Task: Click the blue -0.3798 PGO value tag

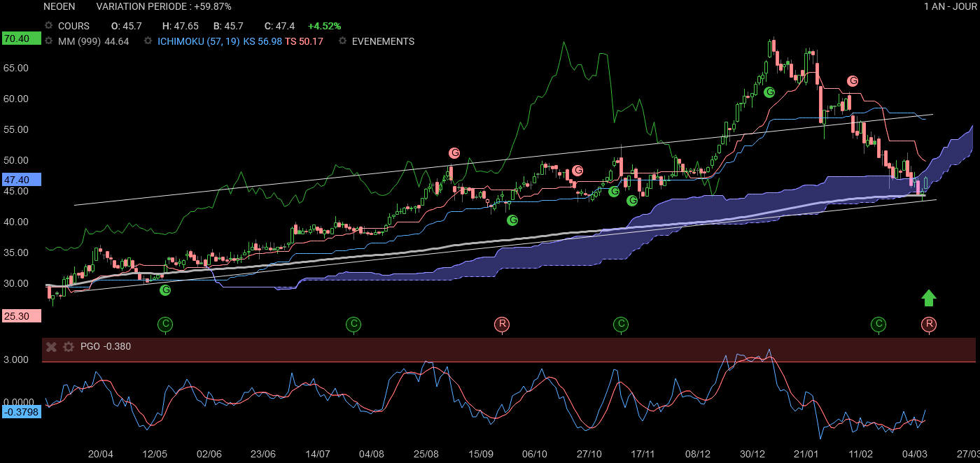Action: pyautogui.click(x=21, y=412)
